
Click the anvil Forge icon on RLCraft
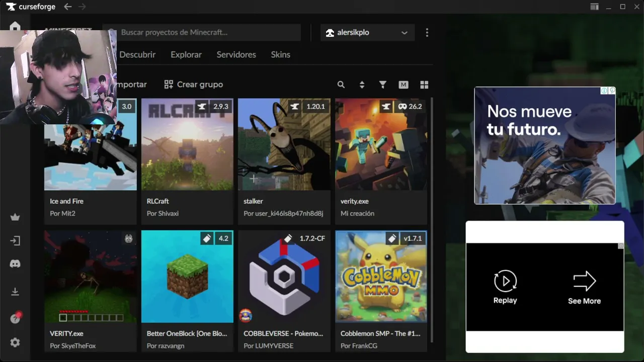(202, 107)
